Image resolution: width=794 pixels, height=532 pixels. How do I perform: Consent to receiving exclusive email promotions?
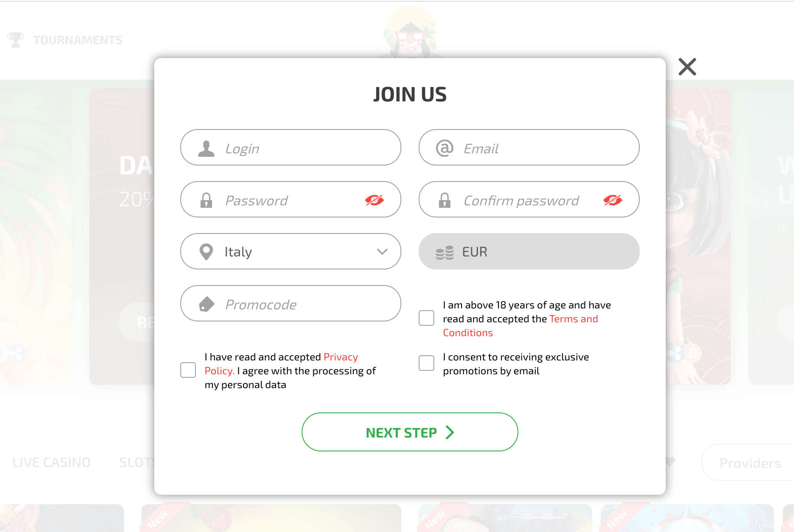tap(426, 363)
